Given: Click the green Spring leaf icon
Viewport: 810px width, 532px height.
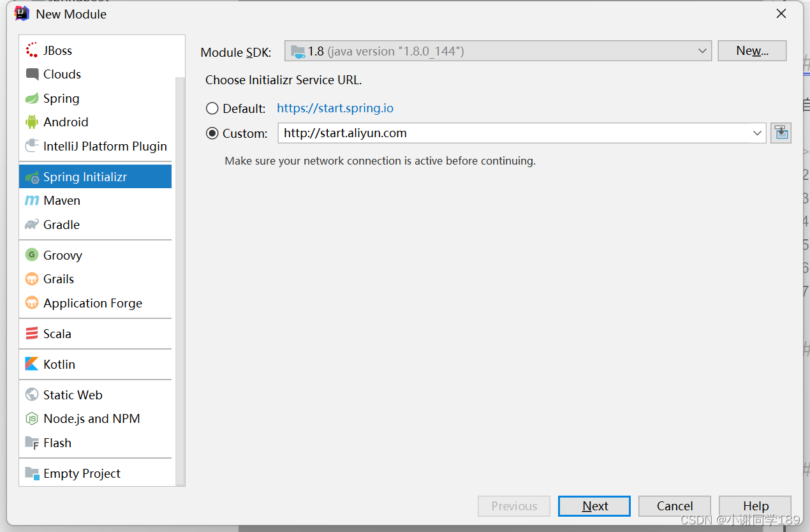Looking at the screenshot, I should coord(32,98).
